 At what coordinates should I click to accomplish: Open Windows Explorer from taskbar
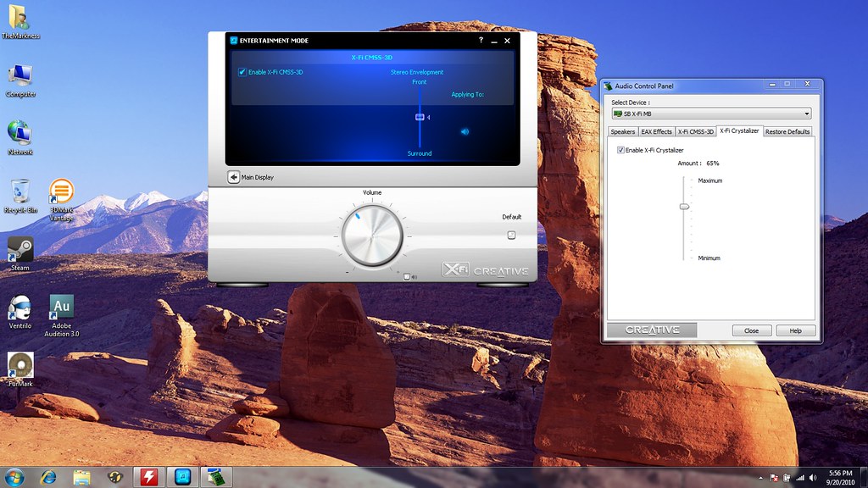pyautogui.click(x=81, y=477)
